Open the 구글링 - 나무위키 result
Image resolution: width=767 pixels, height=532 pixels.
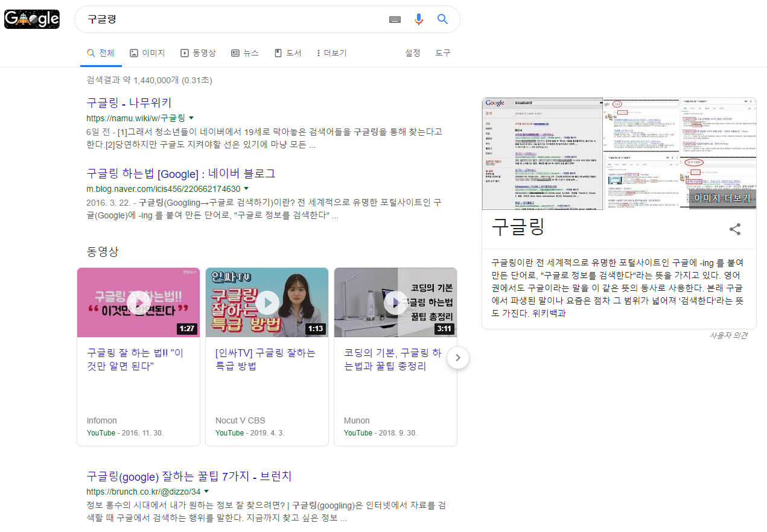pos(129,103)
